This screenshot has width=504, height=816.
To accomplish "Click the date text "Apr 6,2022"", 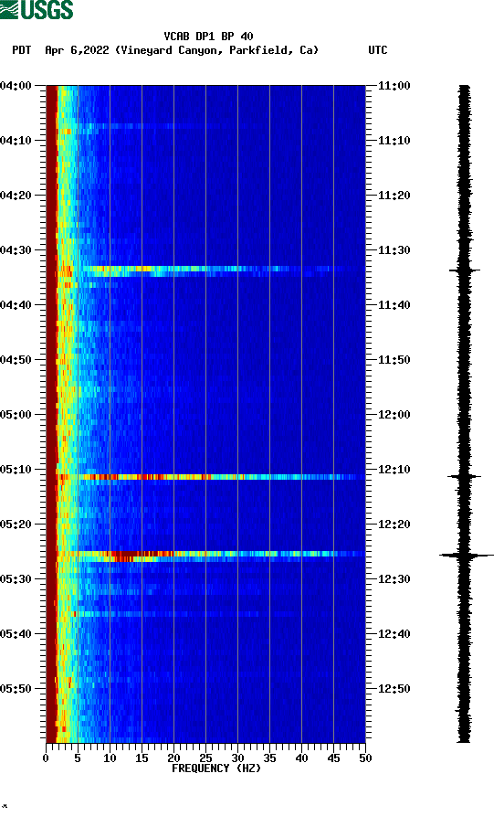I will [x=77, y=50].
